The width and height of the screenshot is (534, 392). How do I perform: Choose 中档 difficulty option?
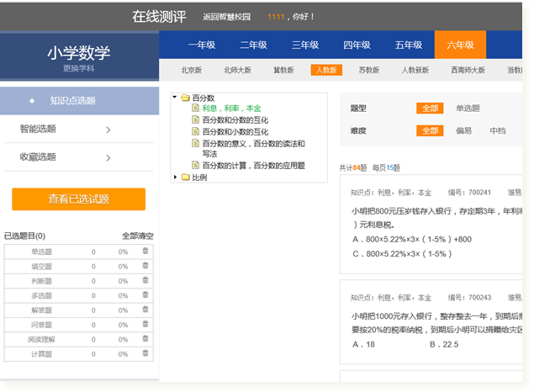point(497,131)
